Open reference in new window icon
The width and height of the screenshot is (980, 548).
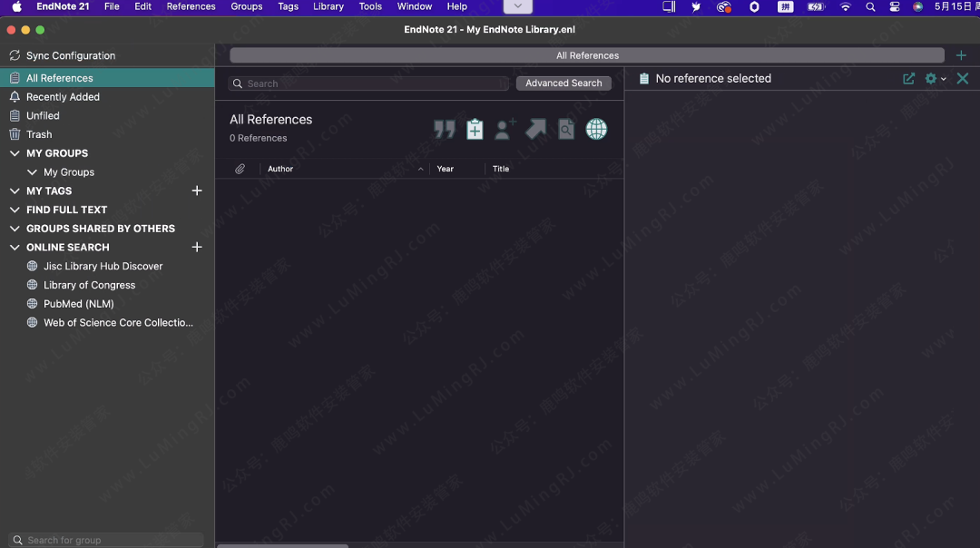908,79
